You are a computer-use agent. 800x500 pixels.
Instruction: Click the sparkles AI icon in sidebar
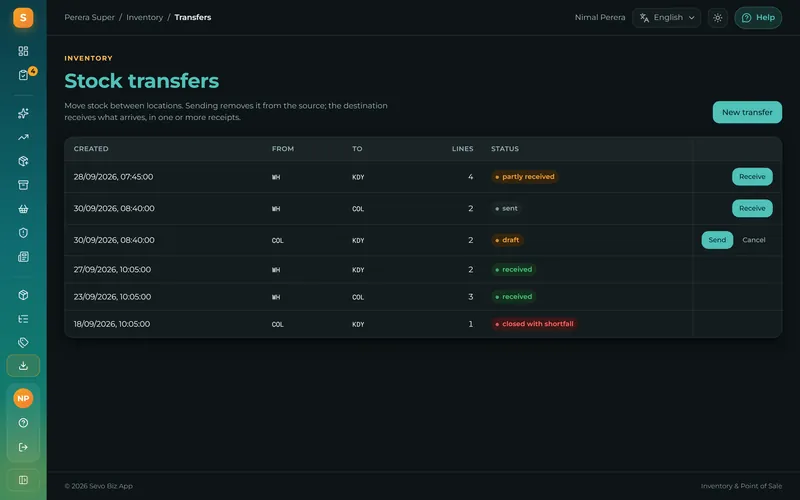[23, 113]
